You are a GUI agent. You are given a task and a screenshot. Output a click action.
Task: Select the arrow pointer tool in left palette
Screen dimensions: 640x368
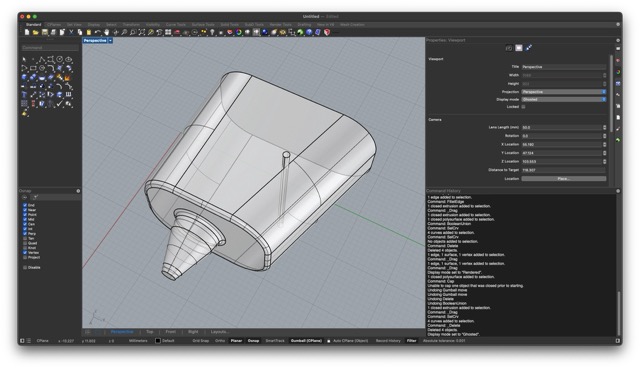[x=24, y=60]
